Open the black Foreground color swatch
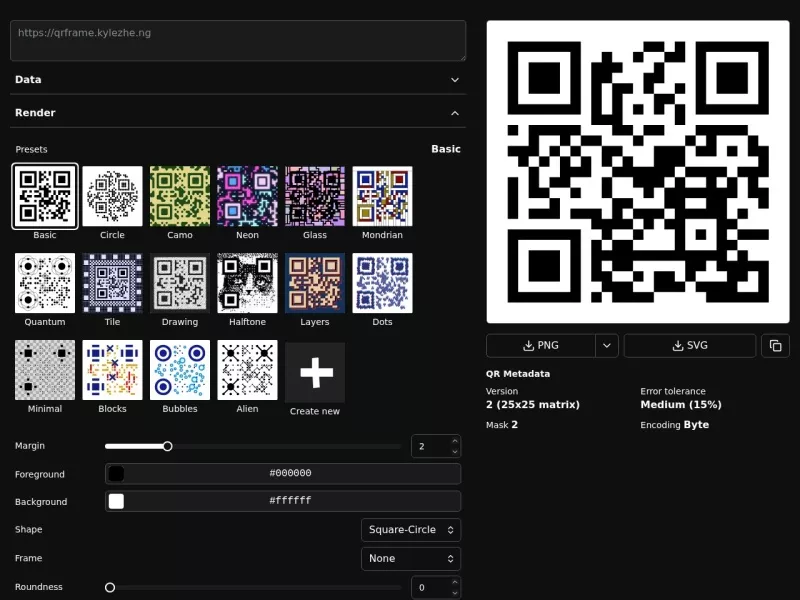 point(116,473)
